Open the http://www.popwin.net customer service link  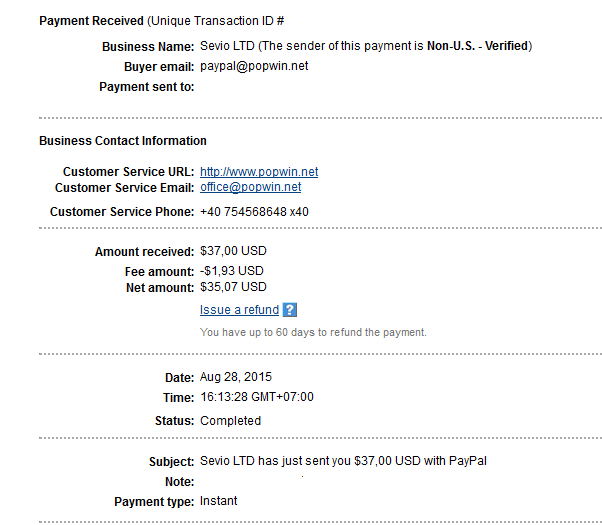pos(259,172)
